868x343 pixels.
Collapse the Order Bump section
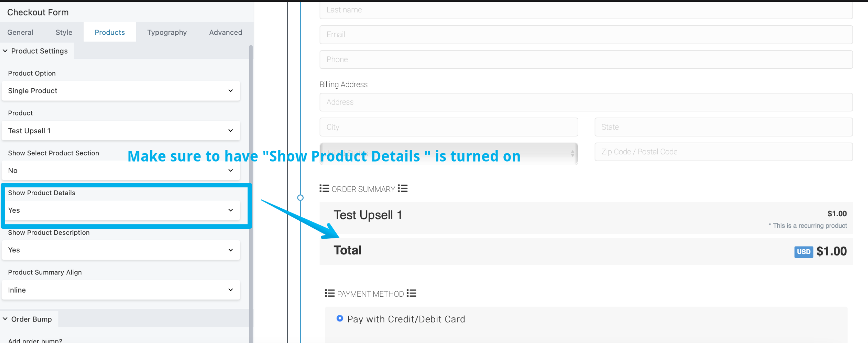(5, 319)
